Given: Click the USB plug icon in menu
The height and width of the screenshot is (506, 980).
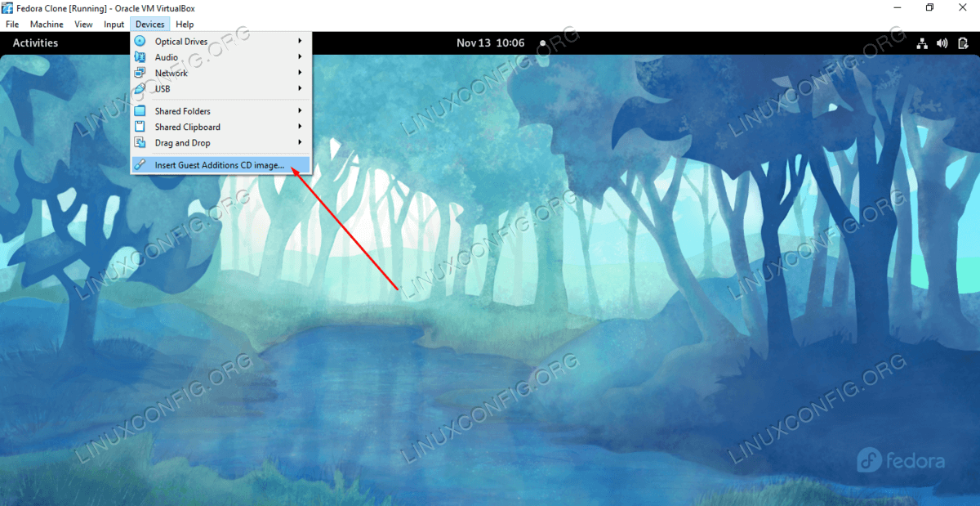Looking at the screenshot, I should tap(140, 88).
